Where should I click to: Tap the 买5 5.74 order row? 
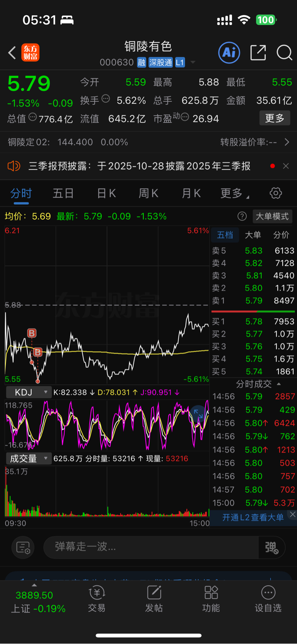pos(253,371)
